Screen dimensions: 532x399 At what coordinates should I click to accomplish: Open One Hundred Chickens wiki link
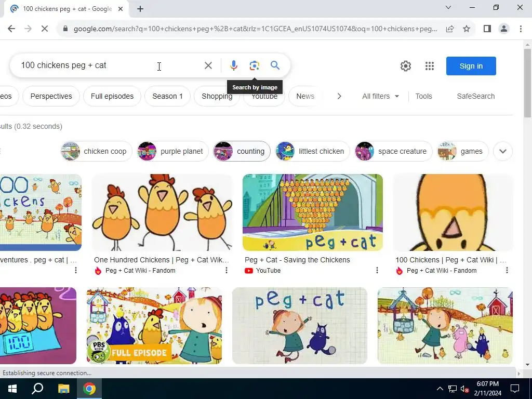[x=162, y=260]
